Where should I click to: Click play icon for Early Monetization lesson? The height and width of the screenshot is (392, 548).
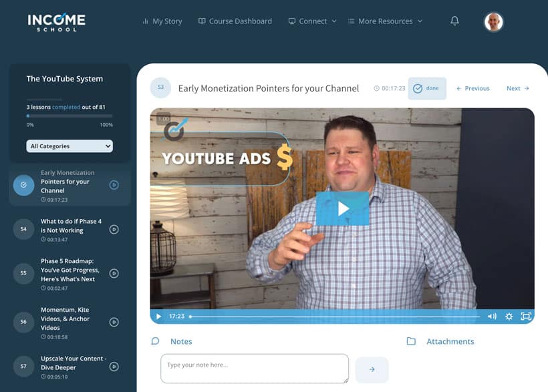click(x=114, y=185)
